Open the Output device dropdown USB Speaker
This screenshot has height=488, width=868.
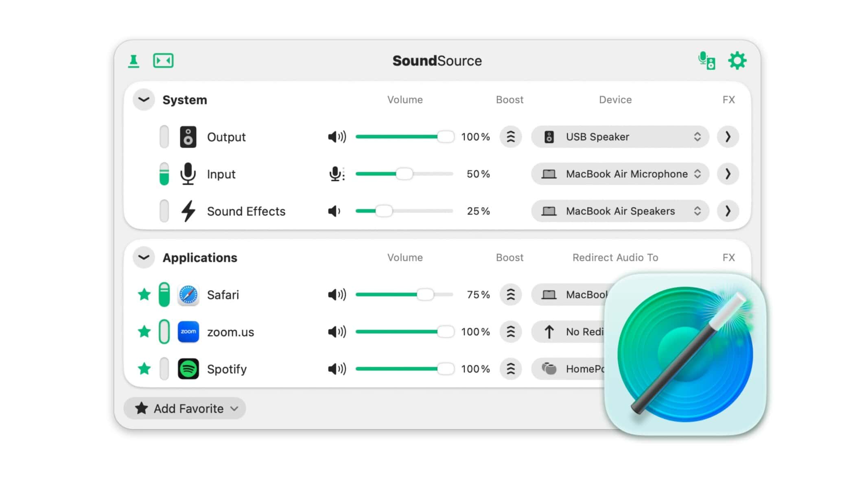[x=620, y=137]
